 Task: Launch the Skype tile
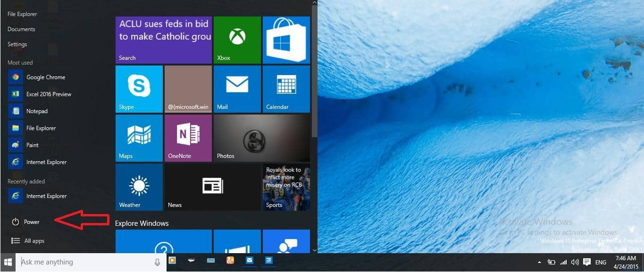[139, 89]
